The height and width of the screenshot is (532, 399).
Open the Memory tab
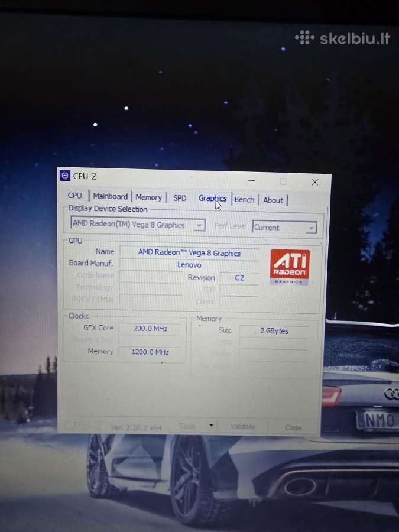pyautogui.click(x=148, y=197)
